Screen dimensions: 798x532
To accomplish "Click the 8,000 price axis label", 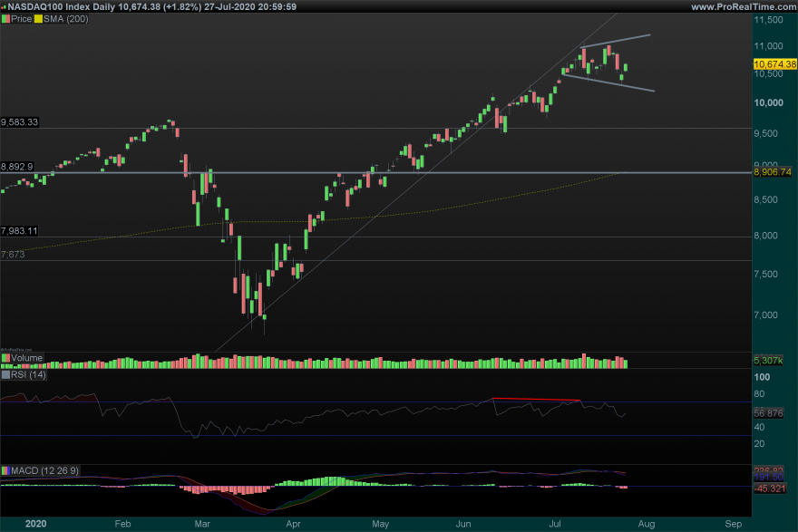I will pos(766,236).
